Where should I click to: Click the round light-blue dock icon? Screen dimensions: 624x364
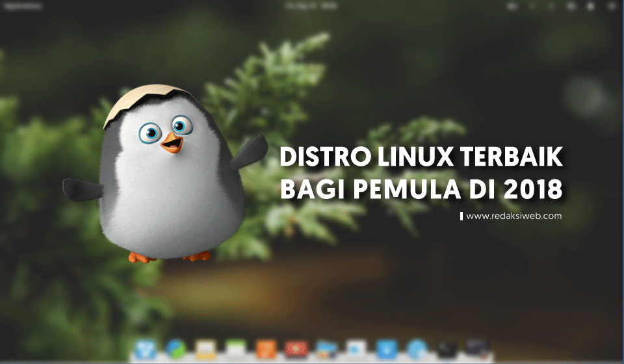tap(417, 349)
